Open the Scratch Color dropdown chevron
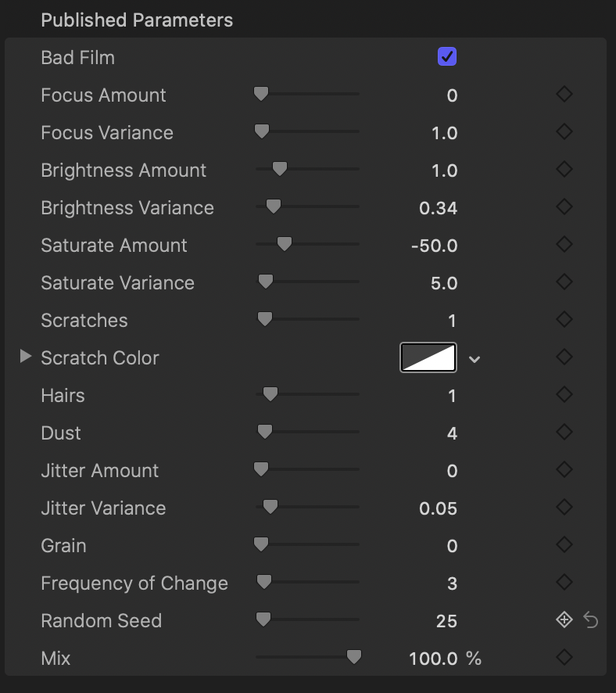This screenshot has height=693, width=616. pyautogui.click(x=475, y=359)
